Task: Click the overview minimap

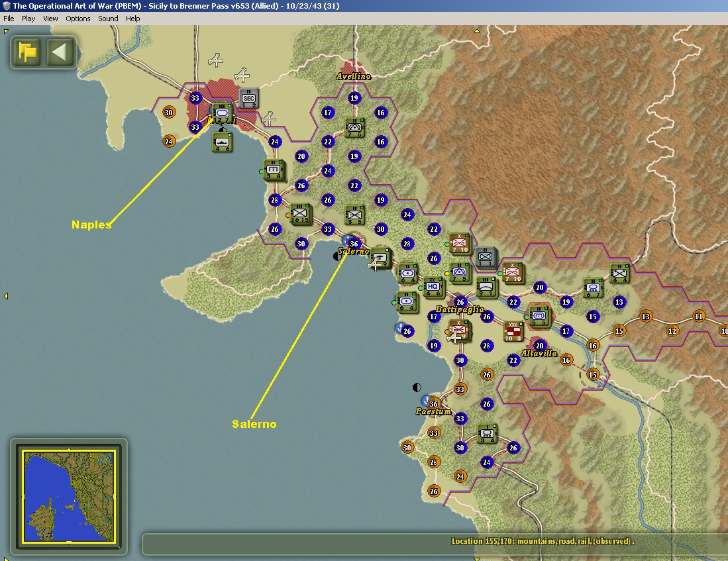Action: [x=69, y=497]
